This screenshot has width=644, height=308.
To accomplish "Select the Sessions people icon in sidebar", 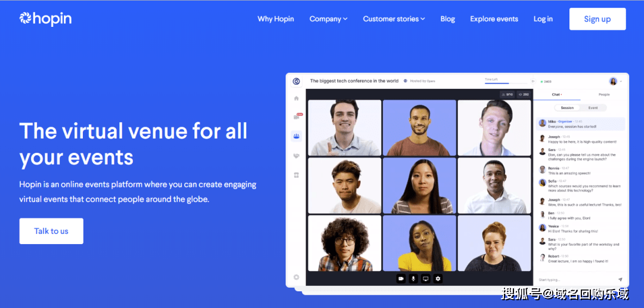I will point(296,136).
